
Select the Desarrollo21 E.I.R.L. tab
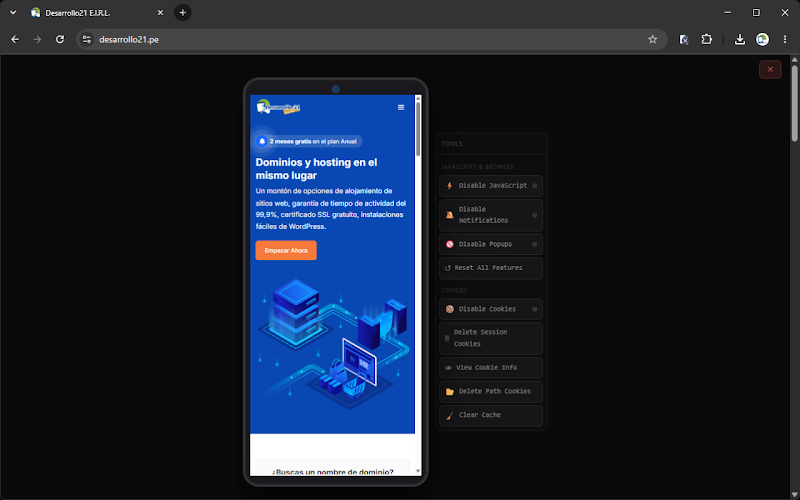pos(97,13)
